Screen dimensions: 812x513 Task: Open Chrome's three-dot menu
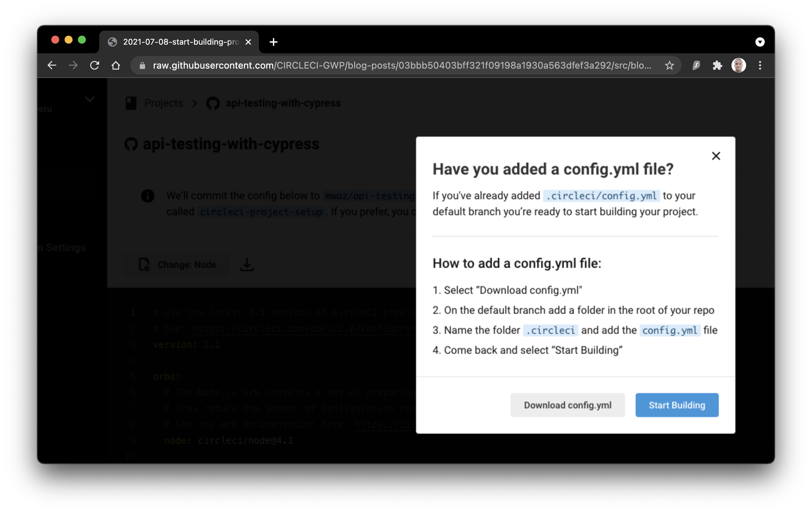pyautogui.click(x=760, y=65)
